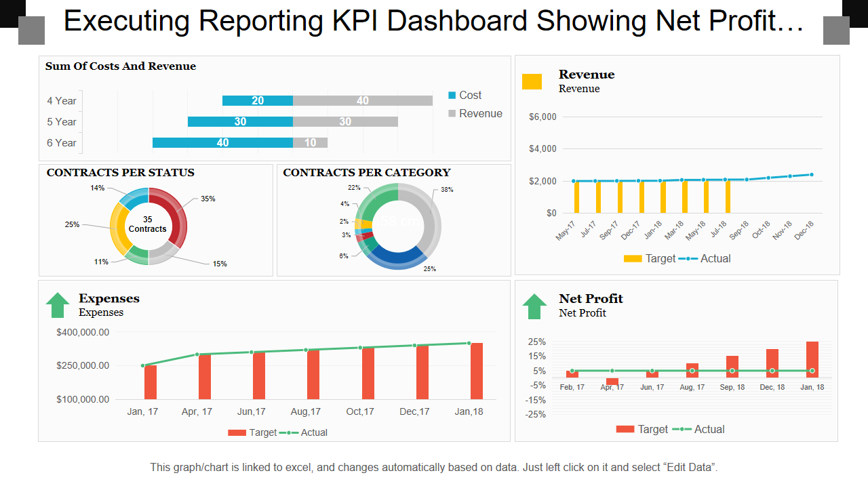Click the '$4,000' axis value in Revenue chart

coord(542,148)
